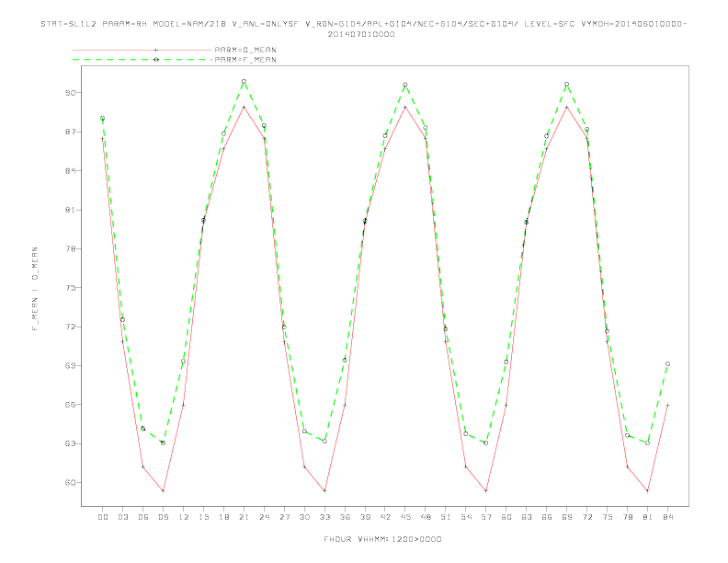Image resolution: width=728 pixels, height=563 pixels.
Task: Click the y-axis tick label 63
Action: 70,443
